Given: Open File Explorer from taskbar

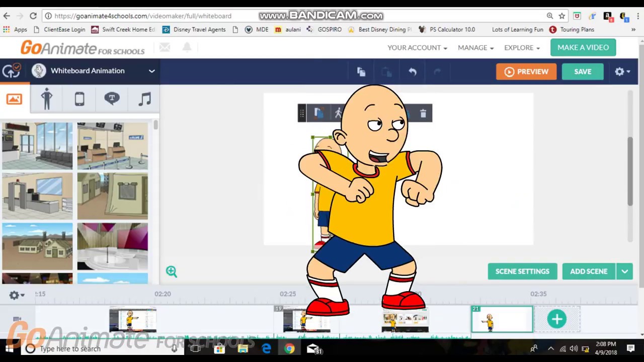Looking at the screenshot, I should 243,348.
